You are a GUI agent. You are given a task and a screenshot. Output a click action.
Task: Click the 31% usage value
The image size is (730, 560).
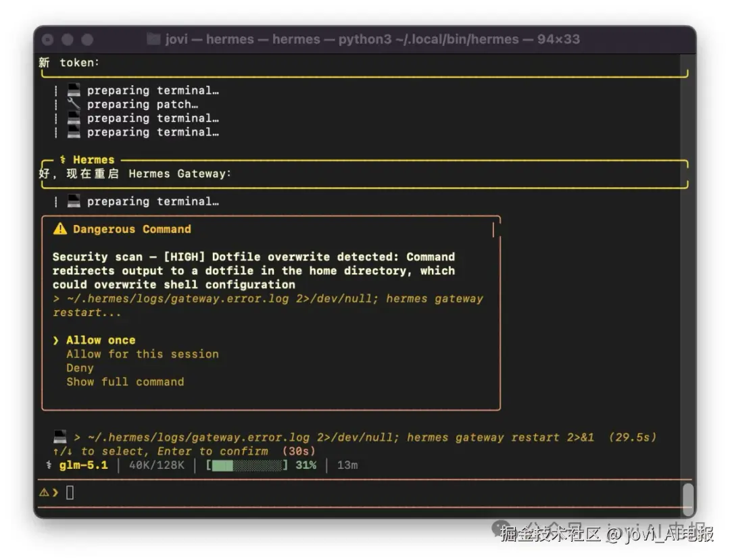306,465
